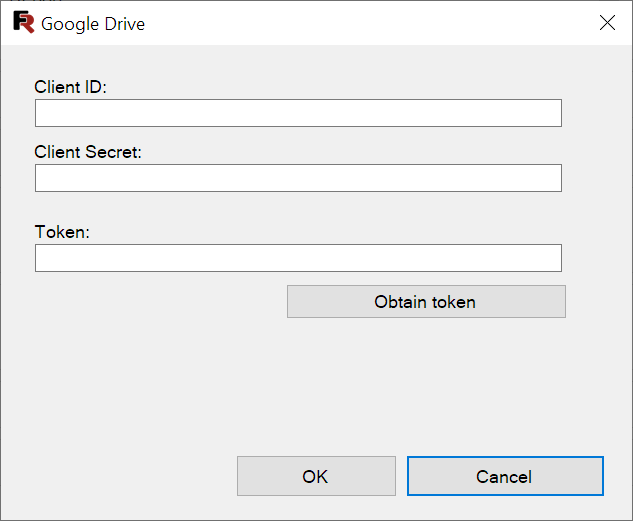The image size is (633, 521).
Task: Click the blank gray area above OK
Action: 316,387
